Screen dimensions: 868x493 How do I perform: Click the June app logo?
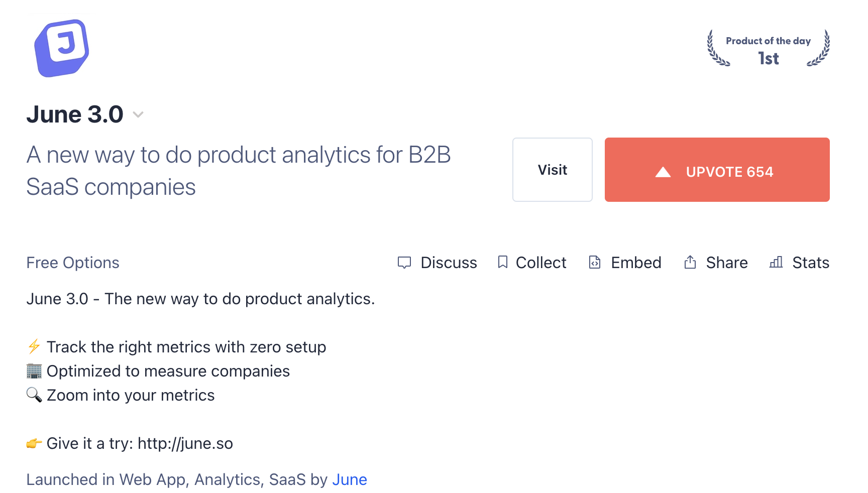62,48
